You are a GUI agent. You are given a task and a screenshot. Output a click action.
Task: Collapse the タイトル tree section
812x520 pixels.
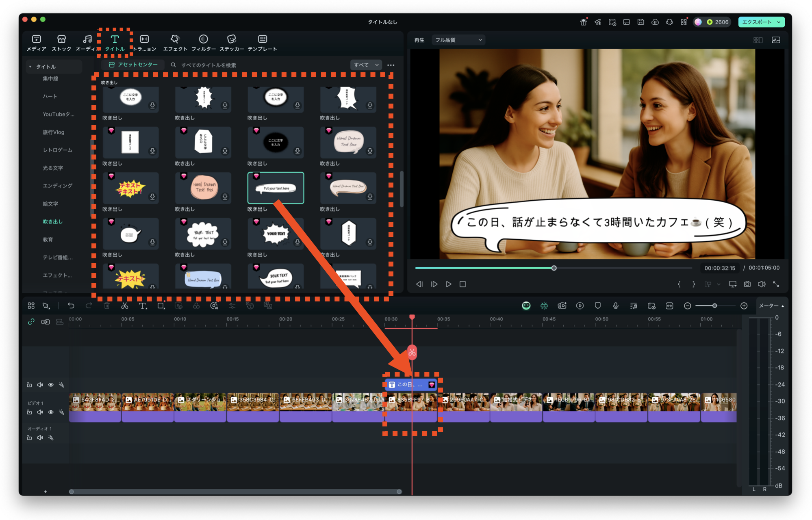[x=30, y=67]
